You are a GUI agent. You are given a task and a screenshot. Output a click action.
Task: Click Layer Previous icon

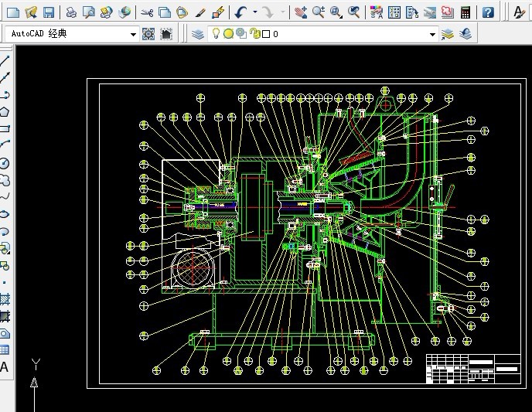(465, 34)
